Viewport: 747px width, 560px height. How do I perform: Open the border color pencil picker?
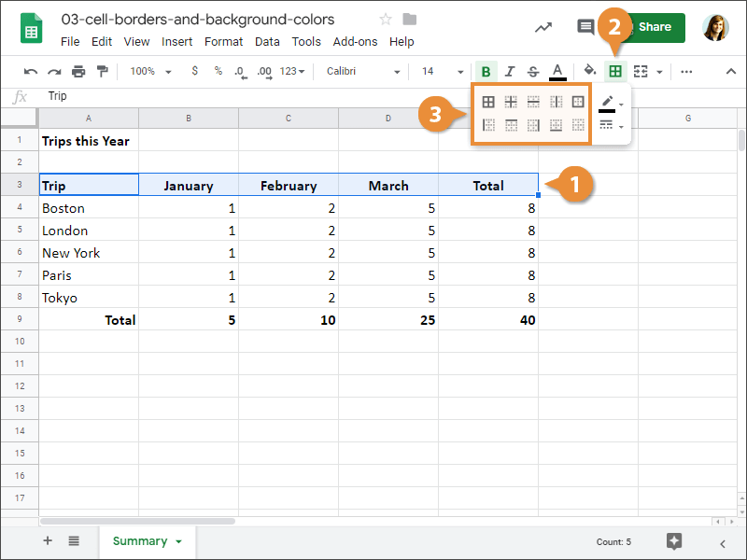[x=611, y=104]
